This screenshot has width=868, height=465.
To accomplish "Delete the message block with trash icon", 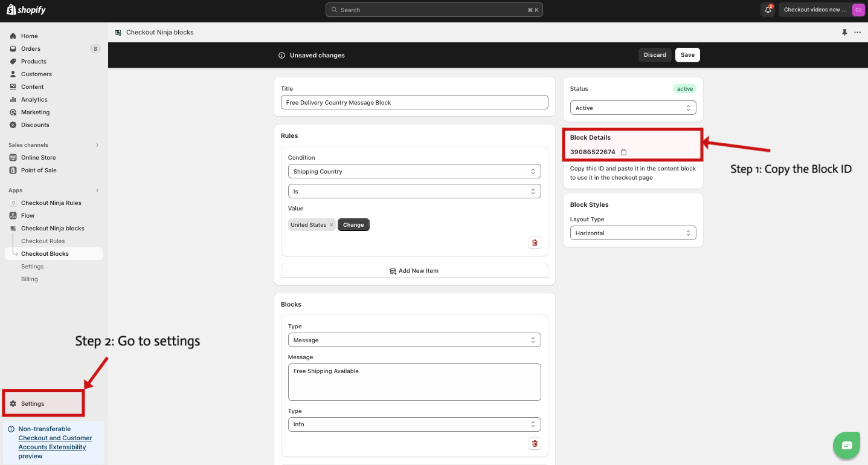I will tap(535, 444).
